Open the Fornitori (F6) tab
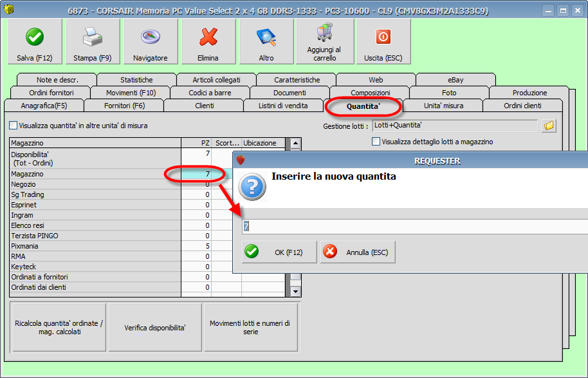Viewport: 588px width, 378px height. [x=124, y=106]
